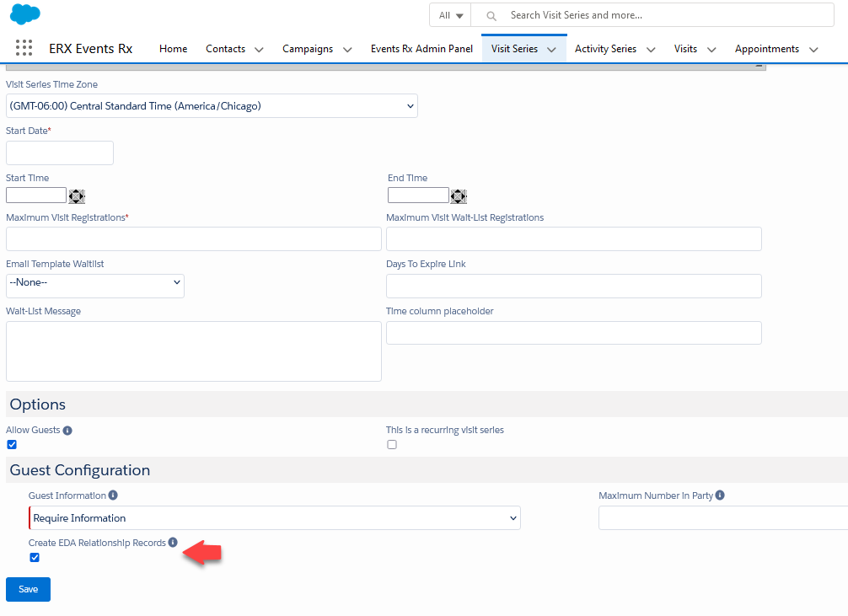Click the Wait-List Message text area
Screen dimensions: 848x616
click(x=193, y=351)
